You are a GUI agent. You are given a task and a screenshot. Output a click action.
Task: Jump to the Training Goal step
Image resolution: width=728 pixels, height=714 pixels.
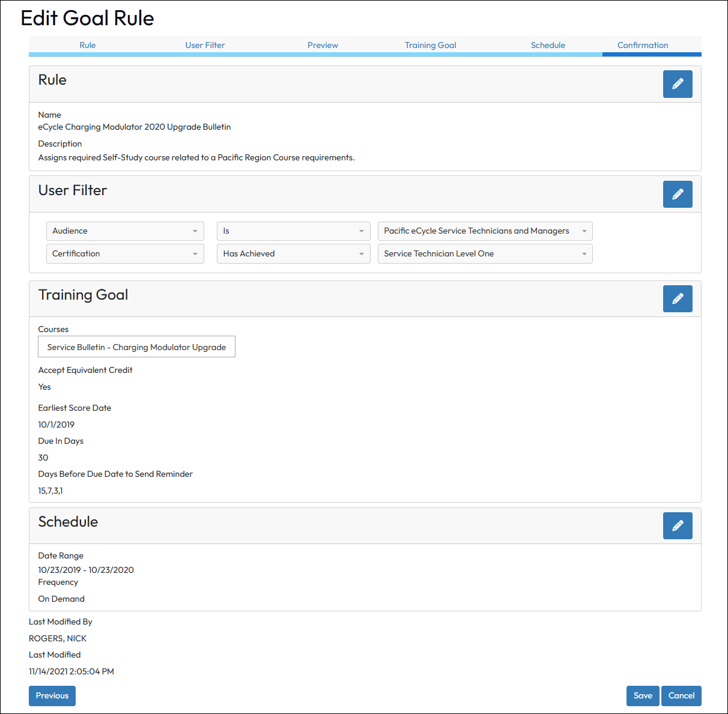(x=430, y=45)
